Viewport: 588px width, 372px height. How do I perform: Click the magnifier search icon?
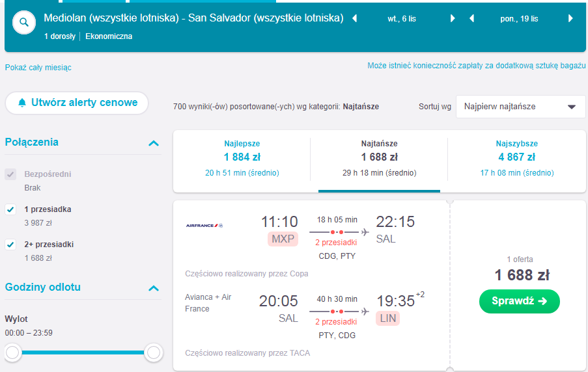[x=24, y=23]
